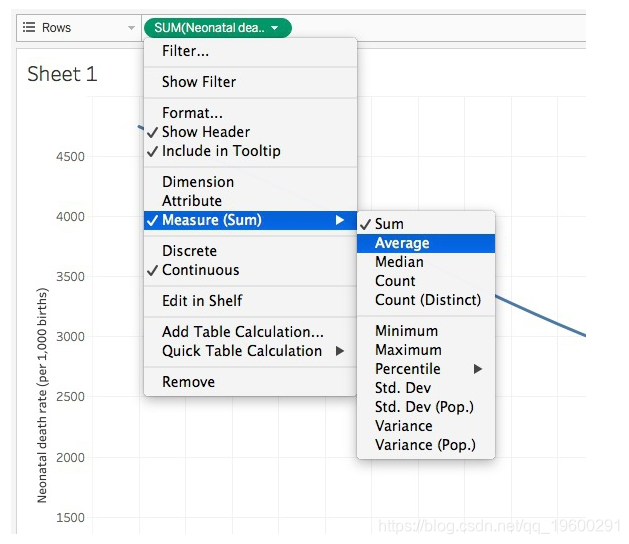Click the blue line right of submenu
This screenshot has height=544, width=629.
pos(540,316)
